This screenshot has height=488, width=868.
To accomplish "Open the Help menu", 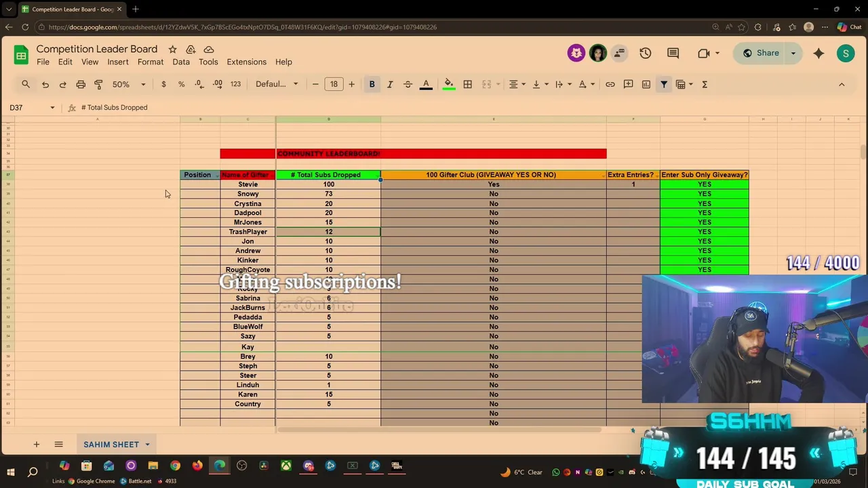I will click(283, 62).
